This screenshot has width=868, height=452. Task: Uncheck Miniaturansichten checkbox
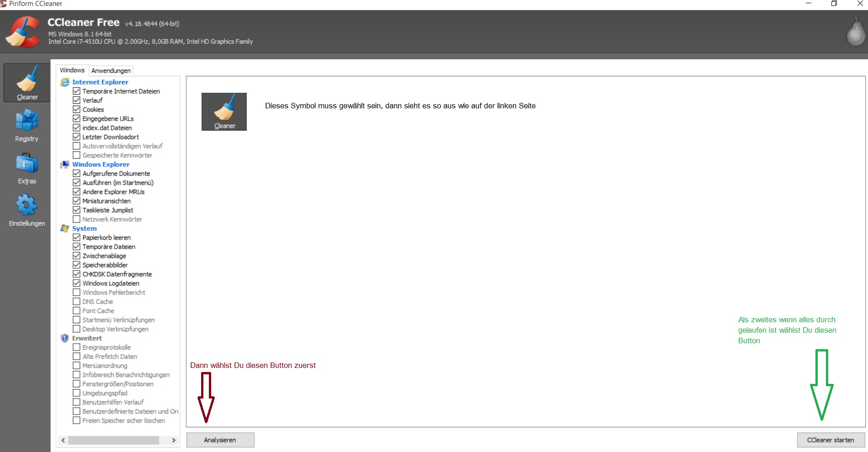tap(77, 201)
